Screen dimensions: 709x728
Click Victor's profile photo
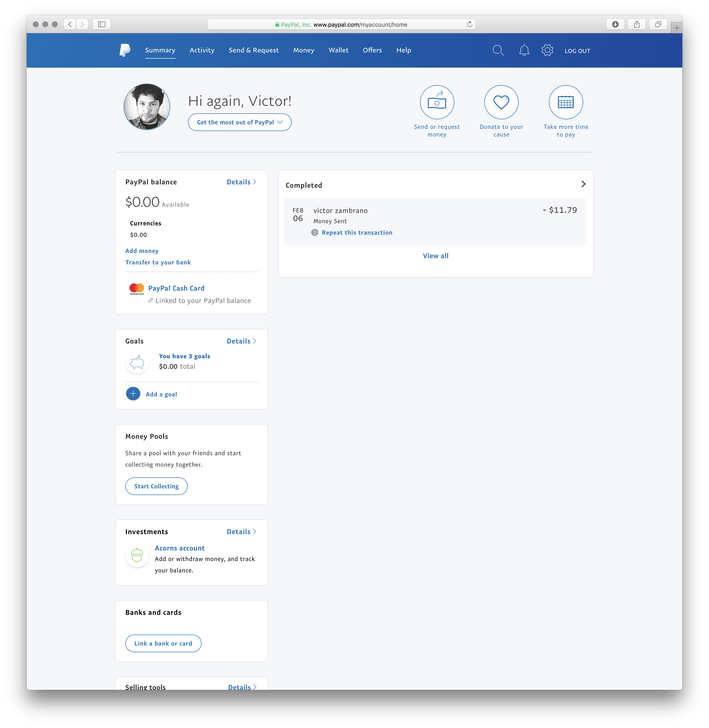coord(147,107)
